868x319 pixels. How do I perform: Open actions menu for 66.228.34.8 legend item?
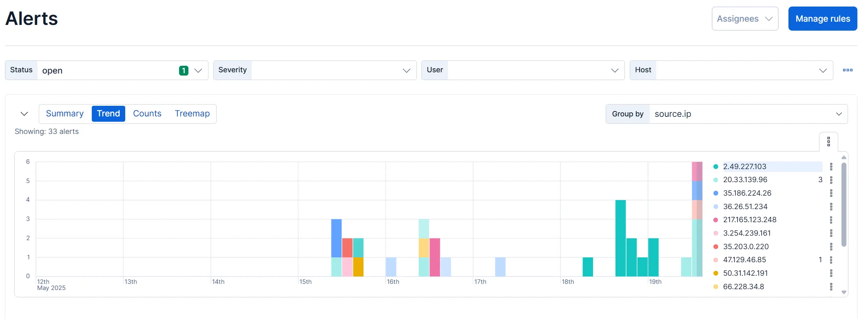(x=831, y=287)
